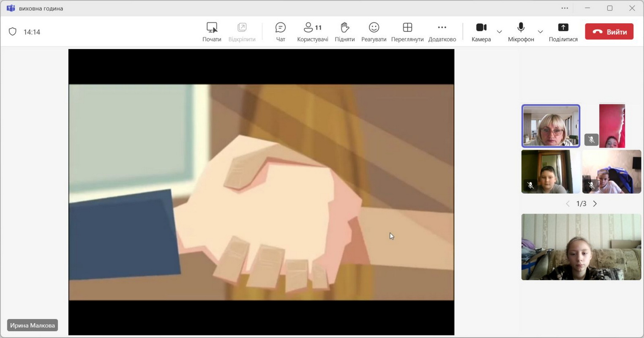The image size is (644, 338).
Task: Open the Додатково more actions menu
Action: (442, 28)
